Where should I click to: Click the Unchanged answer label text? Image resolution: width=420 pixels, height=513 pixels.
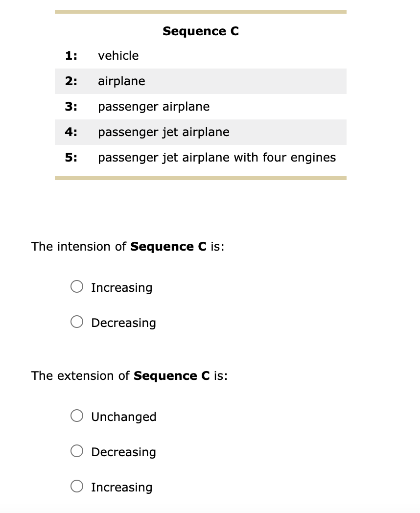click(x=123, y=417)
